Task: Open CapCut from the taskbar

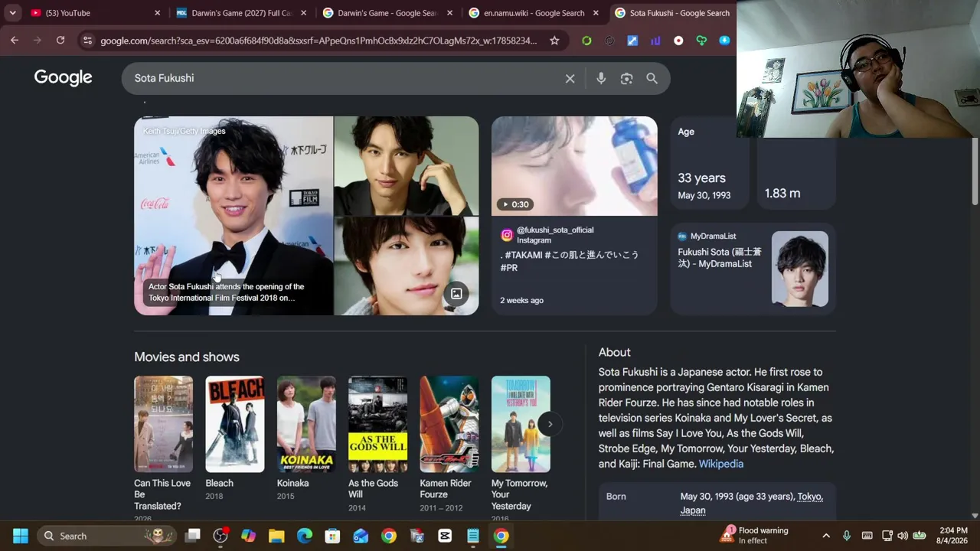Action: (445, 536)
